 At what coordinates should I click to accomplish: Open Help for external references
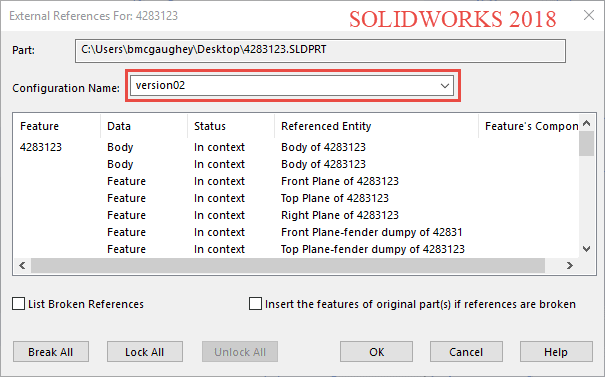tap(556, 352)
